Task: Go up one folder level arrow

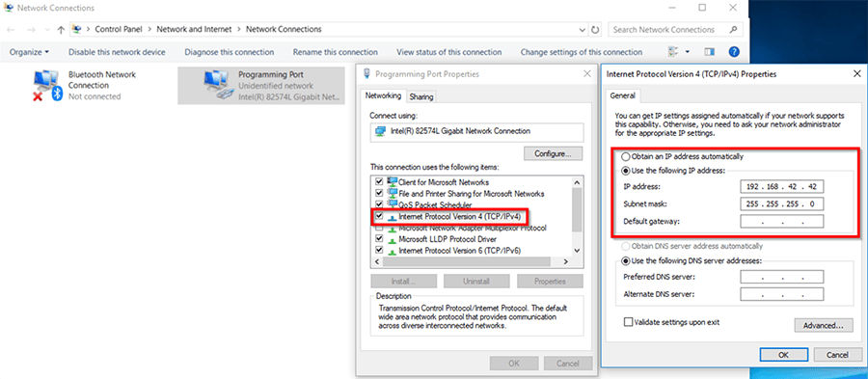Action: [x=61, y=29]
